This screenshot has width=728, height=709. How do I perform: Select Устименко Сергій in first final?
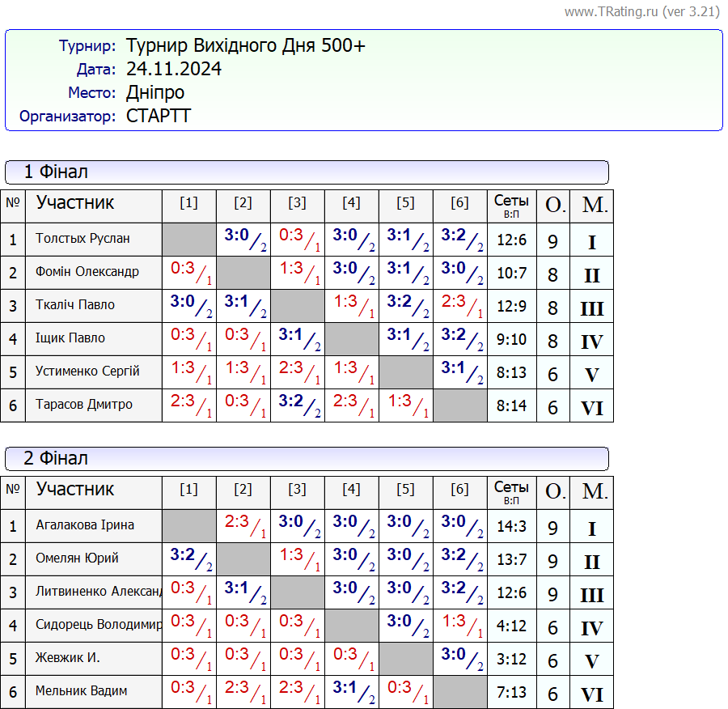coord(87,371)
